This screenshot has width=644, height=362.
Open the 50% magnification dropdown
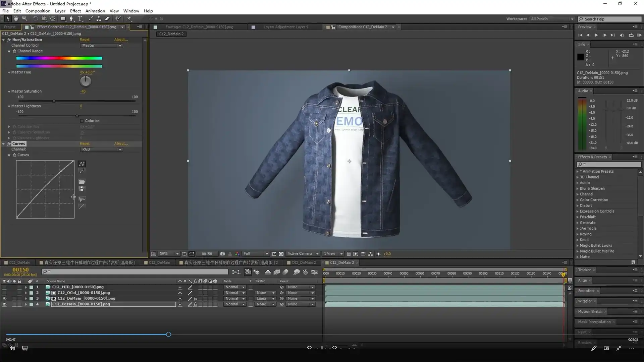169,254
